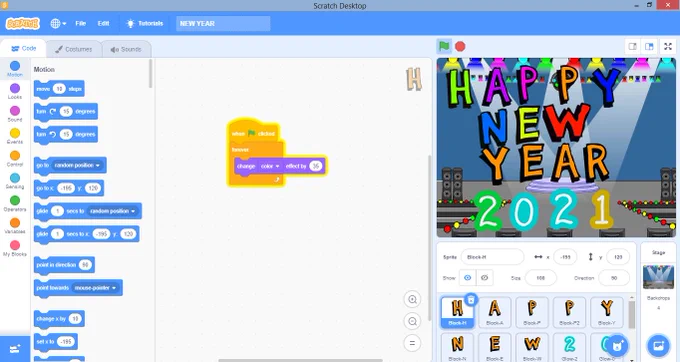The height and width of the screenshot is (362, 680).
Task: Click the sprite Direction field
Action: [614, 278]
